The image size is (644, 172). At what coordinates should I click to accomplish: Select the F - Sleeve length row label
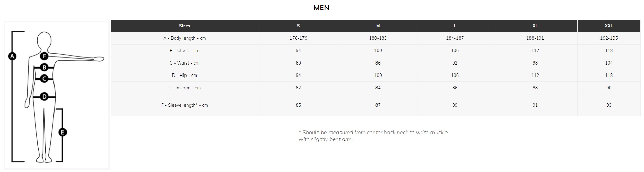pyautogui.click(x=184, y=105)
